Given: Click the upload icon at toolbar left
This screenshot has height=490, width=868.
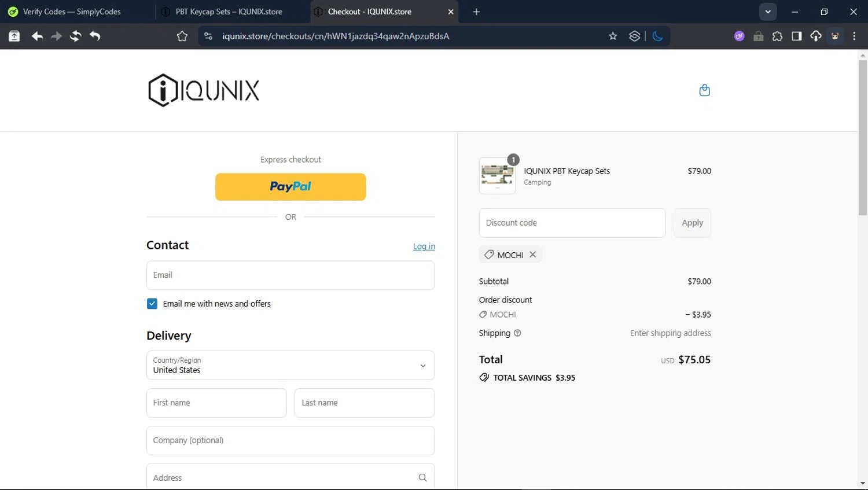Looking at the screenshot, I should point(14,36).
